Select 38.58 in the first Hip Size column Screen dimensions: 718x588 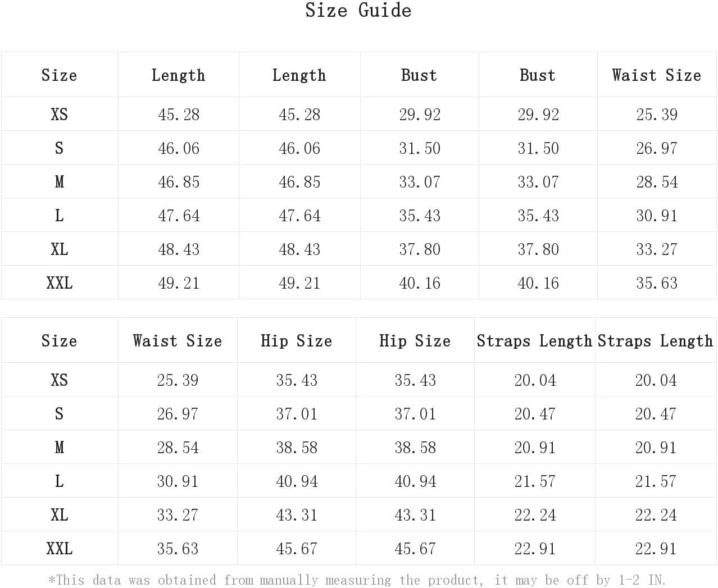click(x=297, y=448)
